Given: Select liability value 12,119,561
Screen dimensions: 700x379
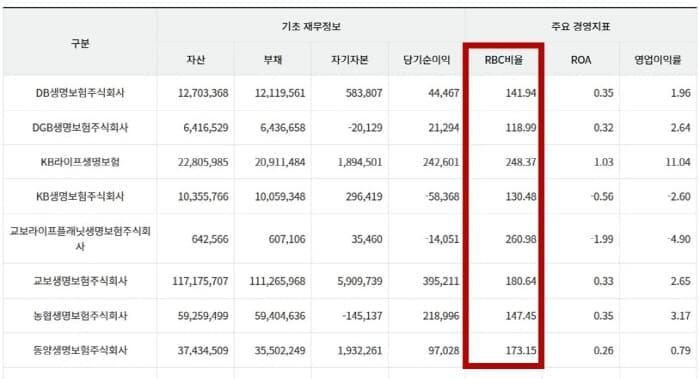Looking at the screenshot, I should (280, 93).
